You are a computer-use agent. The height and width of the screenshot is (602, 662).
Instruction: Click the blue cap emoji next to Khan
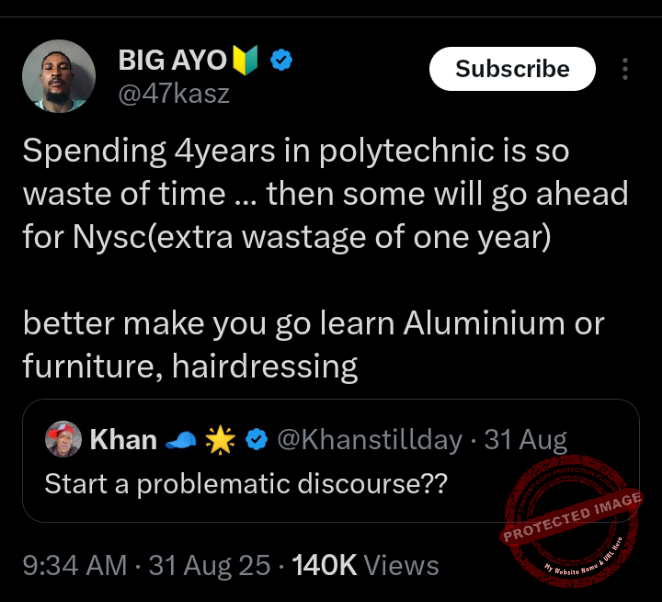(x=180, y=440)
